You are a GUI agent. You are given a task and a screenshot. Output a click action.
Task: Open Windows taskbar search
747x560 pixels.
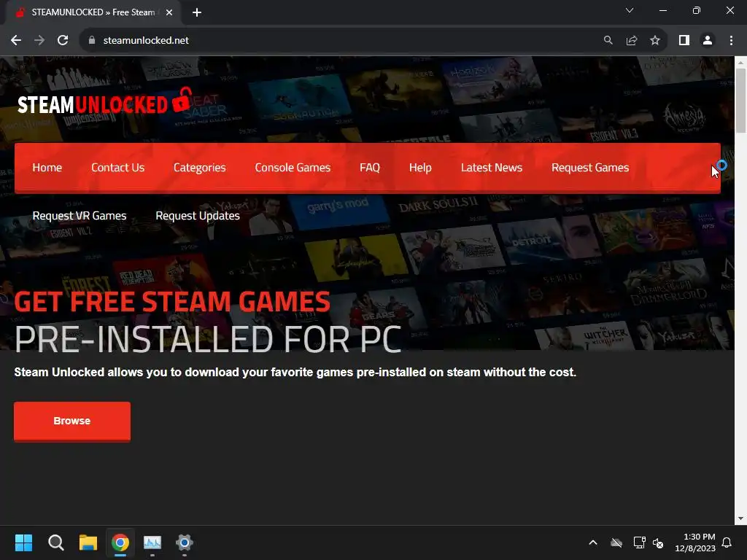coord(55,542)
